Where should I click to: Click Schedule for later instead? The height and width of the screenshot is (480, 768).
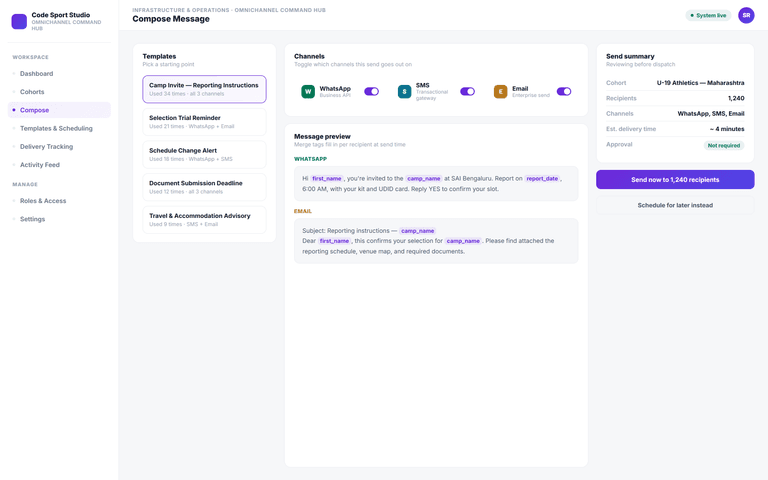pos(675,205)
